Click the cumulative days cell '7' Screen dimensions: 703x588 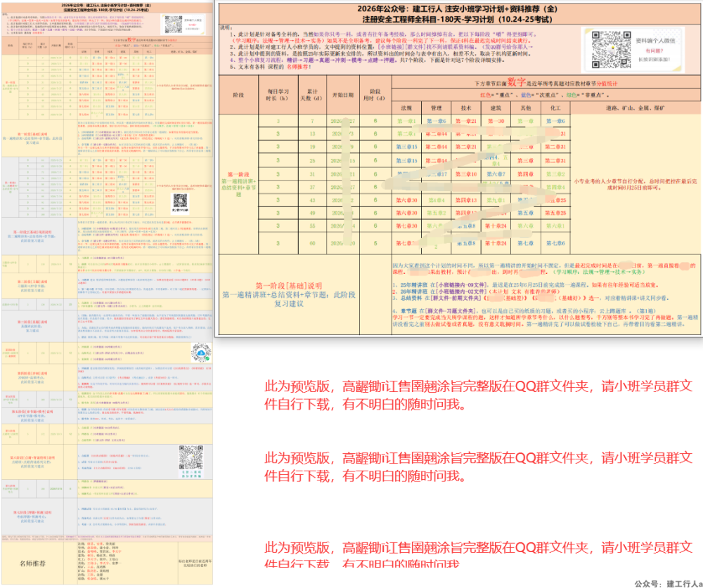coord(312,121)
